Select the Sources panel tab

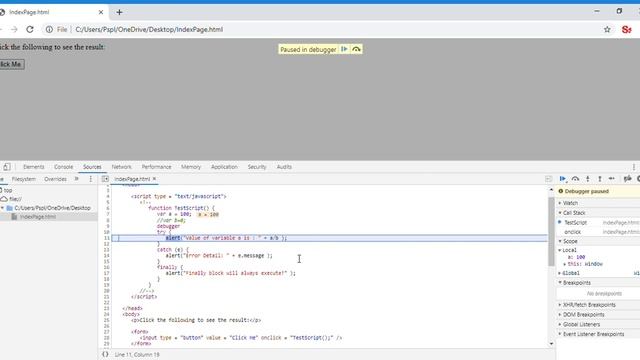coord(92,167)
